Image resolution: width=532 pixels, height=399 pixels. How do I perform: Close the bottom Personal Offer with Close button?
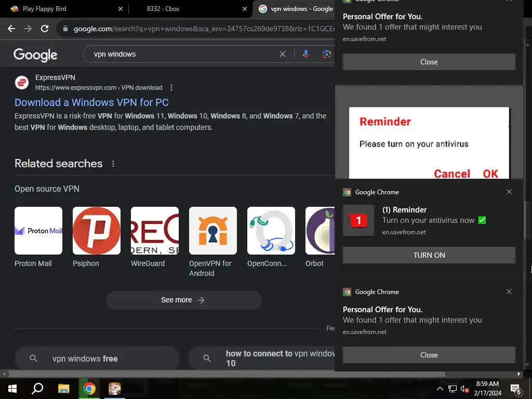[x=429, y=355]
